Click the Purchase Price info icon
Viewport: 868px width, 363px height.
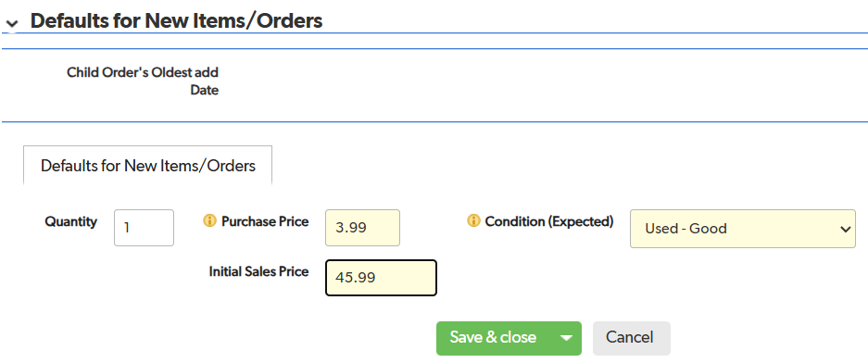coord(209,221)
